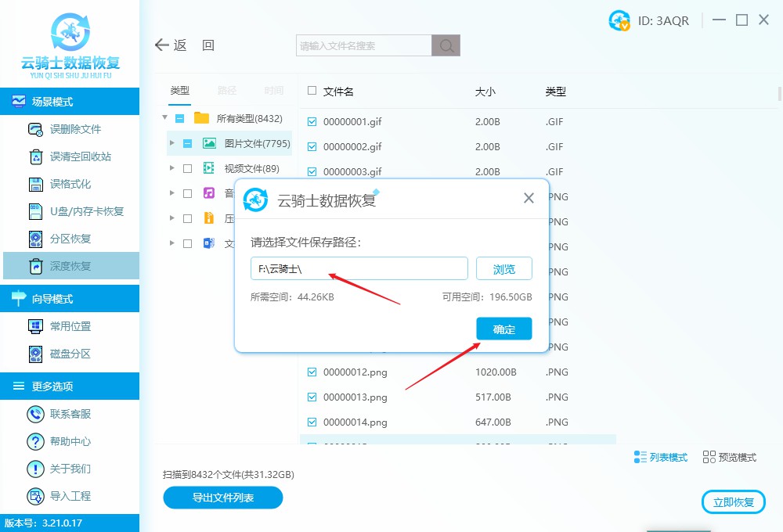
Task: Uncheck 00000003.gif checkbox
Action: (x=312, y=171)
